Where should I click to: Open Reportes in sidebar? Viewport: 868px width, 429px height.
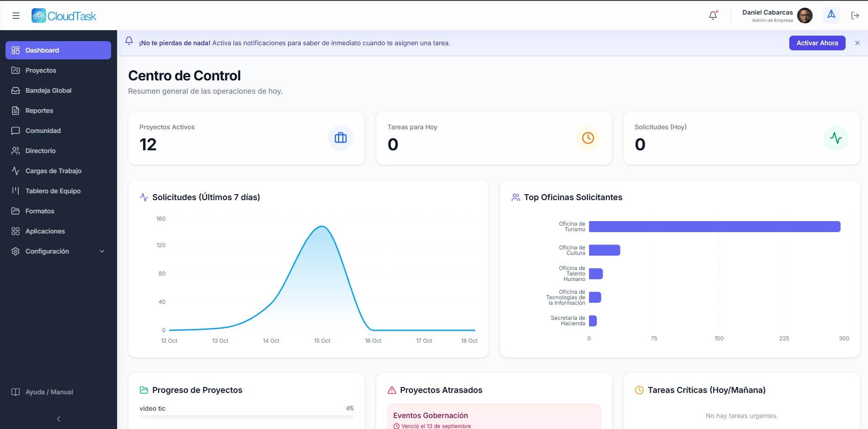pyautogui.click(x=58, y=111)
